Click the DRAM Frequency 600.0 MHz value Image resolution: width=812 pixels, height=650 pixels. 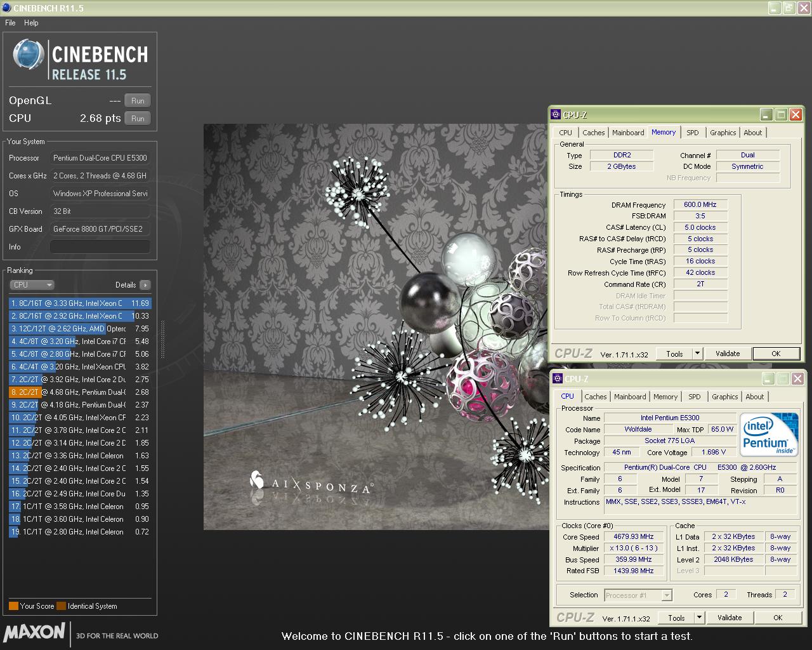[700, 204]
